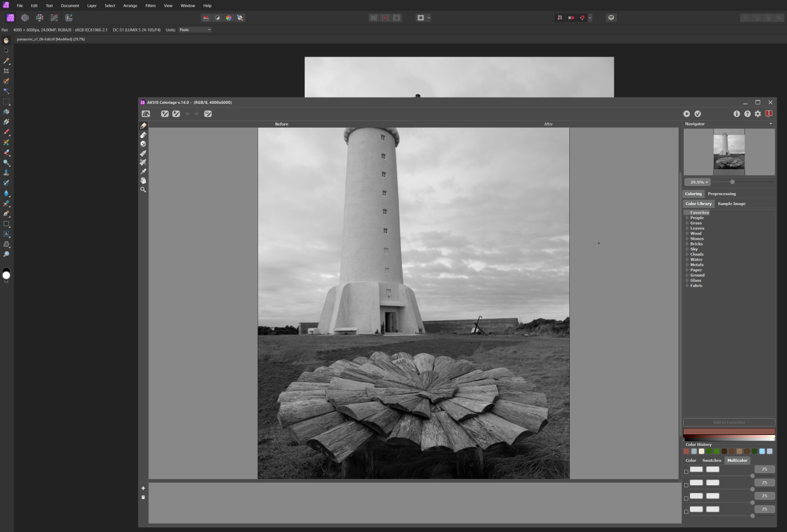Switch to the Preprocessing tab

pos(721,194)
